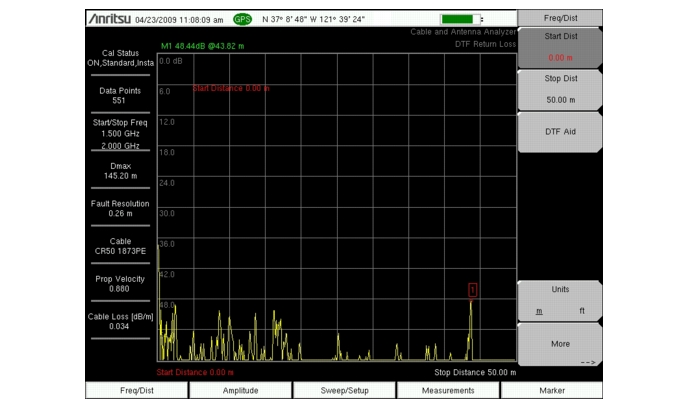
Task: Select marker 1 on the trace
Action: pyautogui.click(x=472, y=290)
